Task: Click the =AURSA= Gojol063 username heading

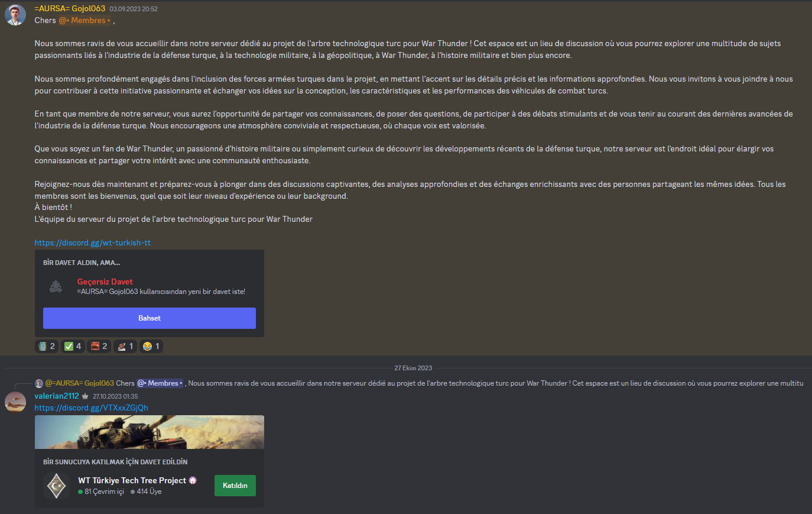Action: pyautogui.click(x=70, y=8)
